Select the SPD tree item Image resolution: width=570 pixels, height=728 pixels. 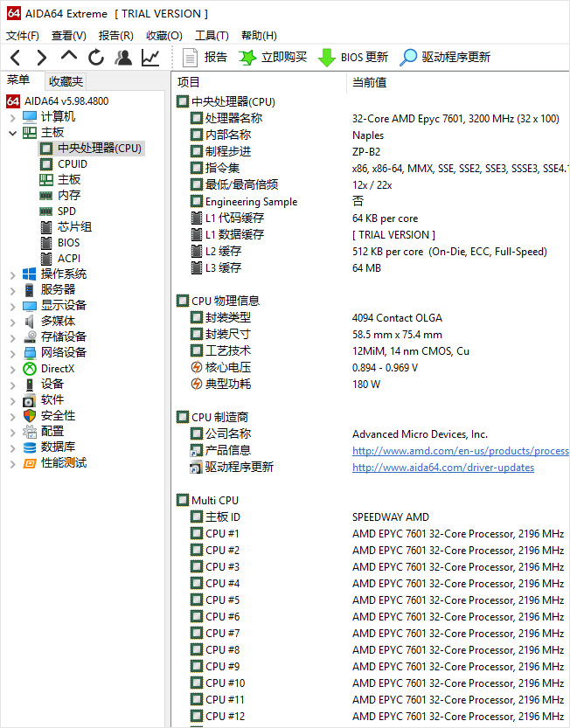pyautogui.click(x=58, y=211)
